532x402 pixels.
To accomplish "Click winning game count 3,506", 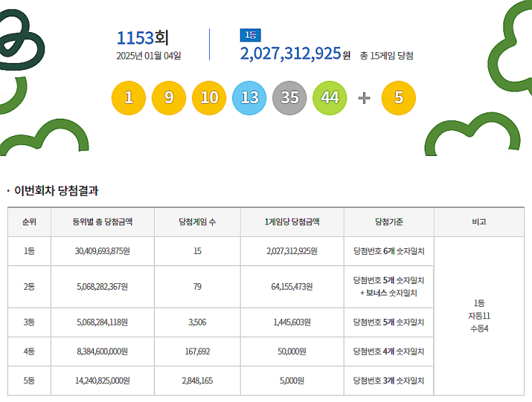I will pos(198,323).
